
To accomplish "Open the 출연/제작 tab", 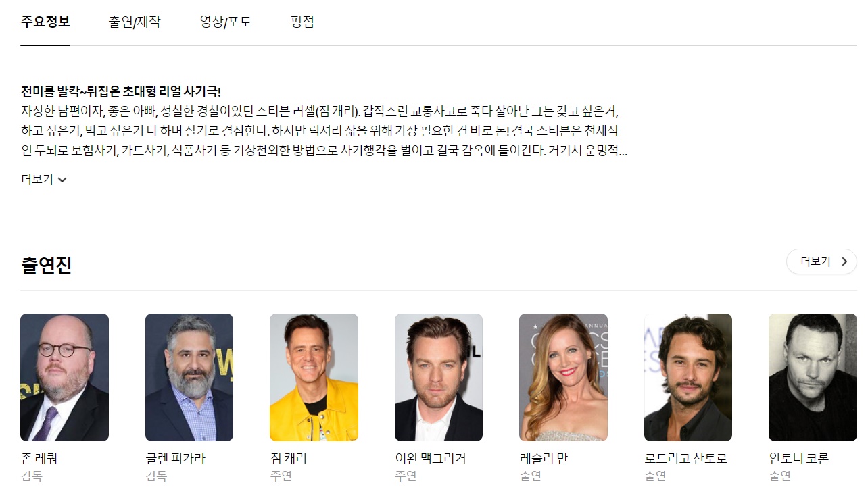I will (x=135, y=22).
